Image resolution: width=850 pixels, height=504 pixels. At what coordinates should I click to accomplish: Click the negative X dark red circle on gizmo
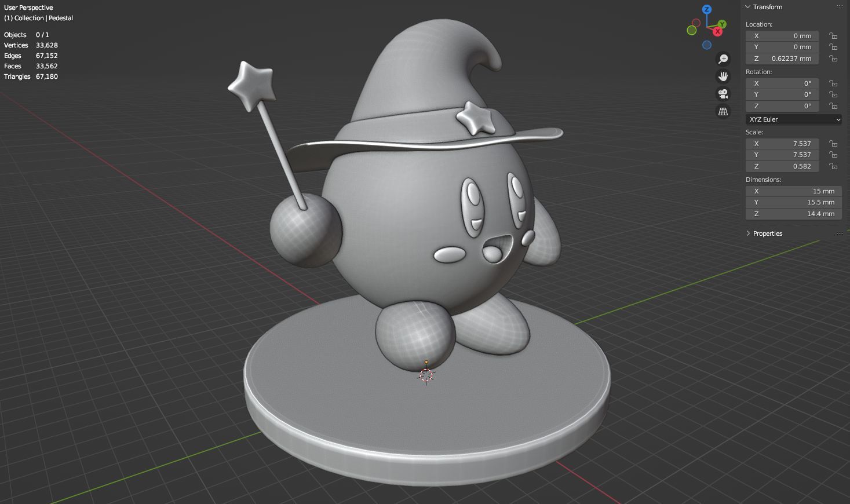pos(696,23)
